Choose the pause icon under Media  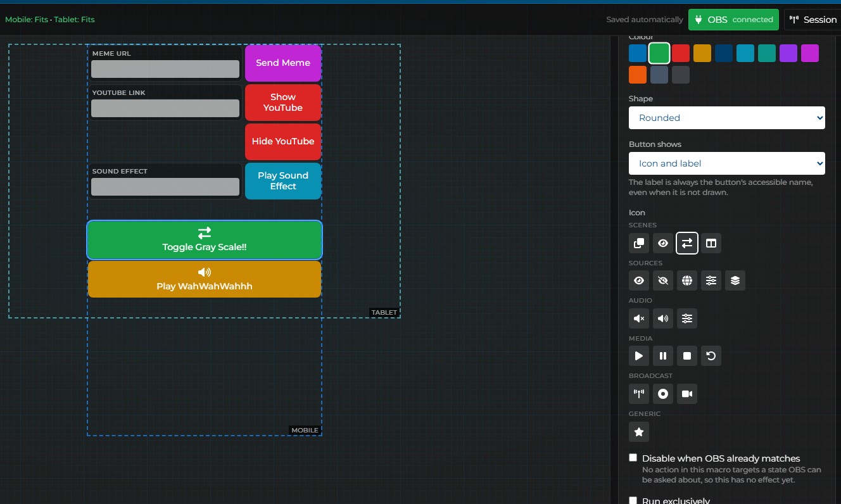point(663,356)
